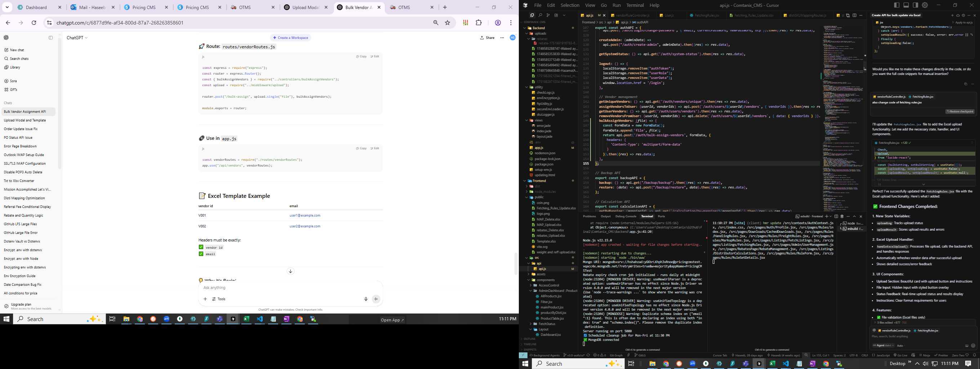Image resolution: width=980 pixels, height=369 pixels.
Task: Collapse the utility folder in explorer
Action: pyautogui.click(x=539, y=87)
